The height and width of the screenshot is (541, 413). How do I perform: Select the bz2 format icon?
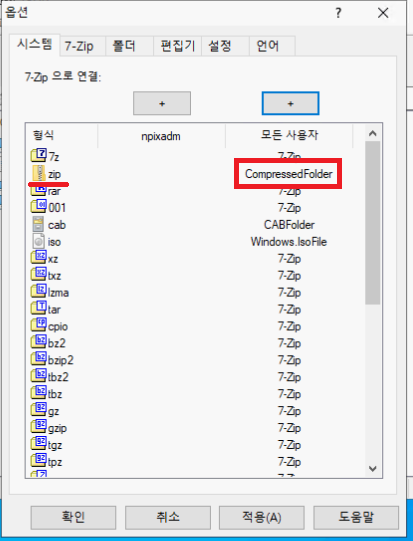[x=38, y=342]
